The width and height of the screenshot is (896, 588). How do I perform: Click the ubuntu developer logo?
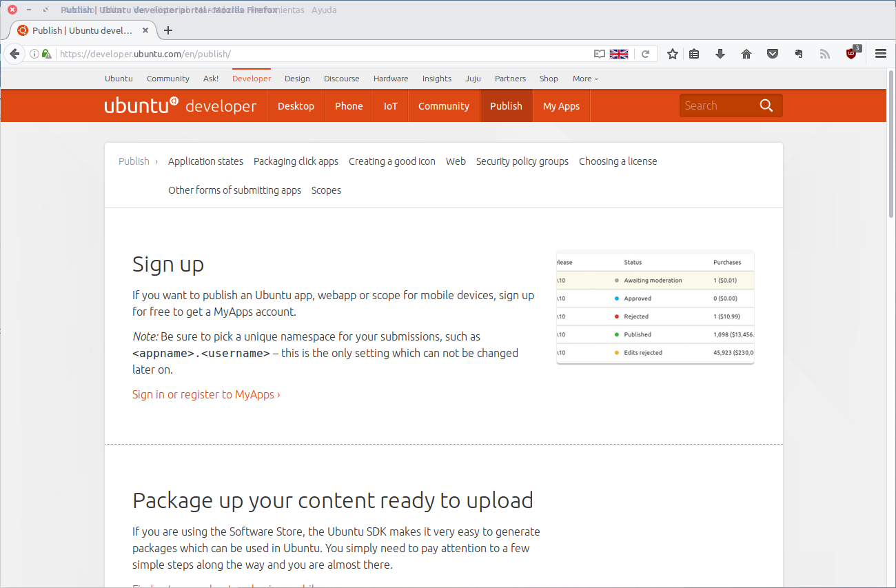pyautogui.click(x=181, y=105)
